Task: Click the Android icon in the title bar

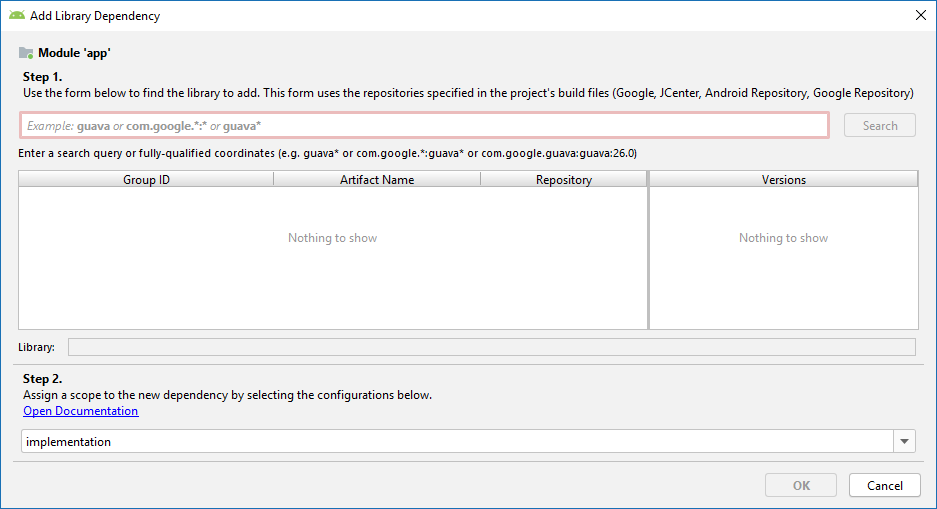Action: pos(17,16)
